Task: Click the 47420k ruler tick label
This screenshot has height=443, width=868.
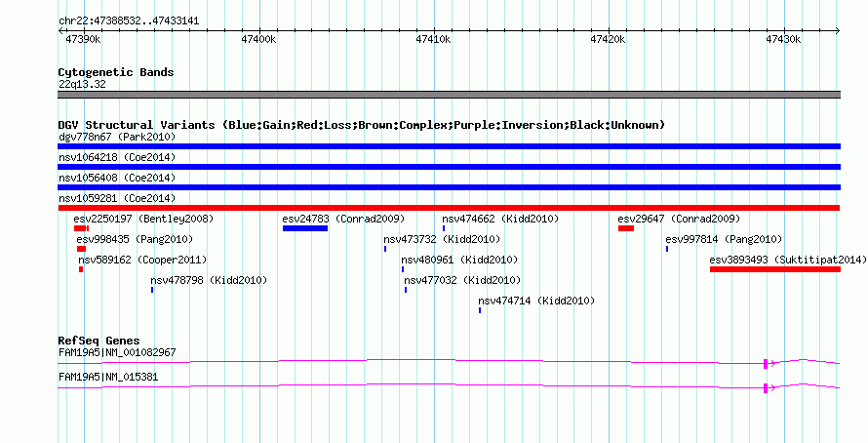Action: tap(608, 39)
